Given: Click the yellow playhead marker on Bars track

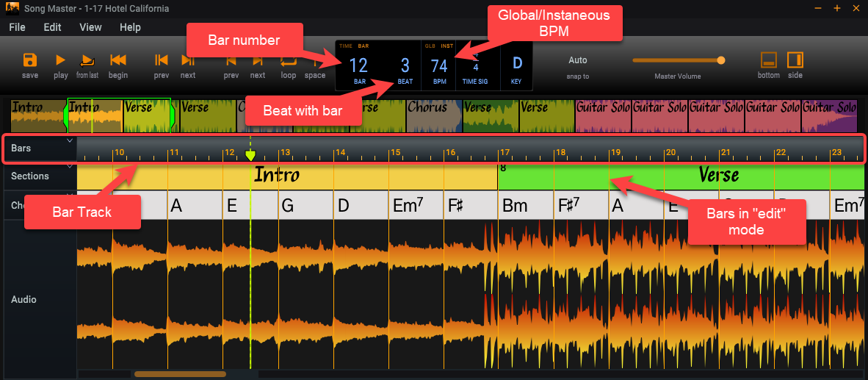Looking at the screenshot, I should pos(250,156).
